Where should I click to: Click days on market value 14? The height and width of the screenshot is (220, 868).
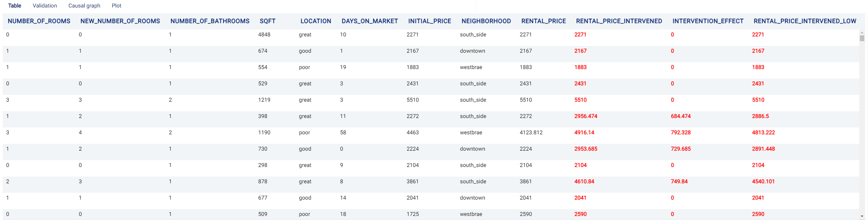343,198
